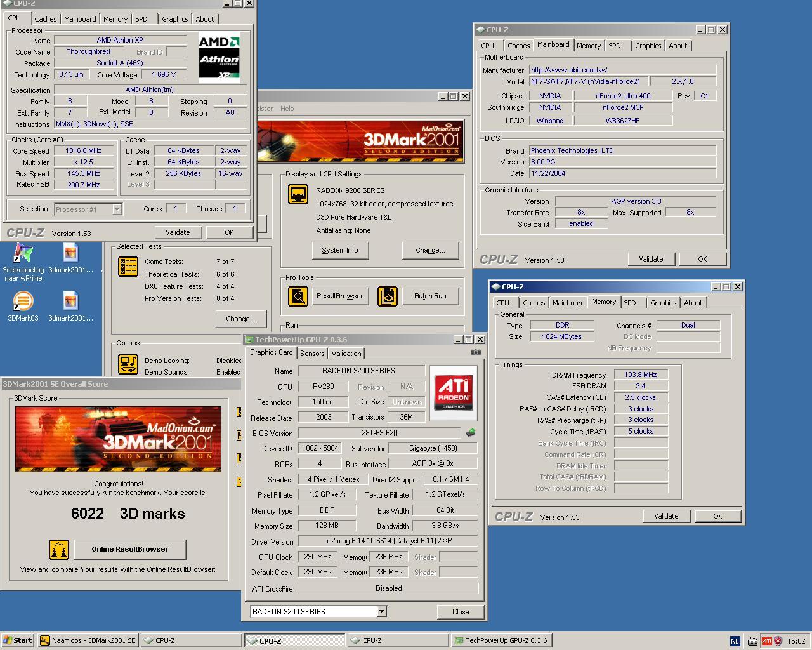Click Close in the GPU-Z window
Viewport: 812px width, 650px height.
461,612
